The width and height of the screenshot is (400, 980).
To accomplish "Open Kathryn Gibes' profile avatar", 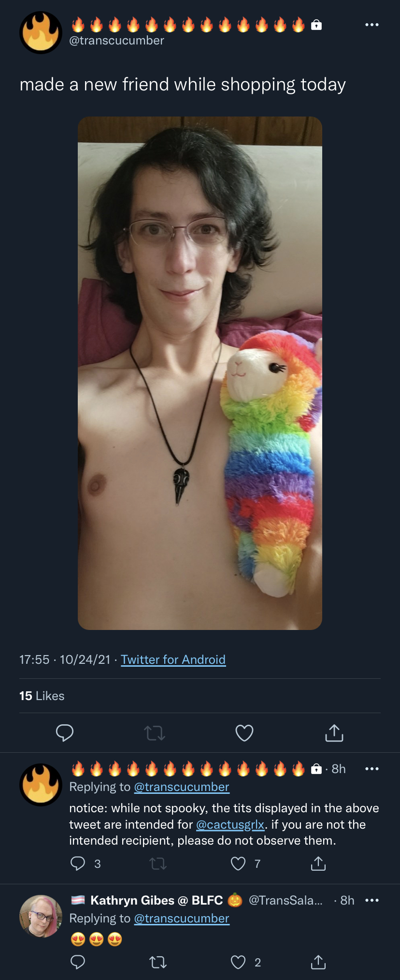I will tap(41, 916).
